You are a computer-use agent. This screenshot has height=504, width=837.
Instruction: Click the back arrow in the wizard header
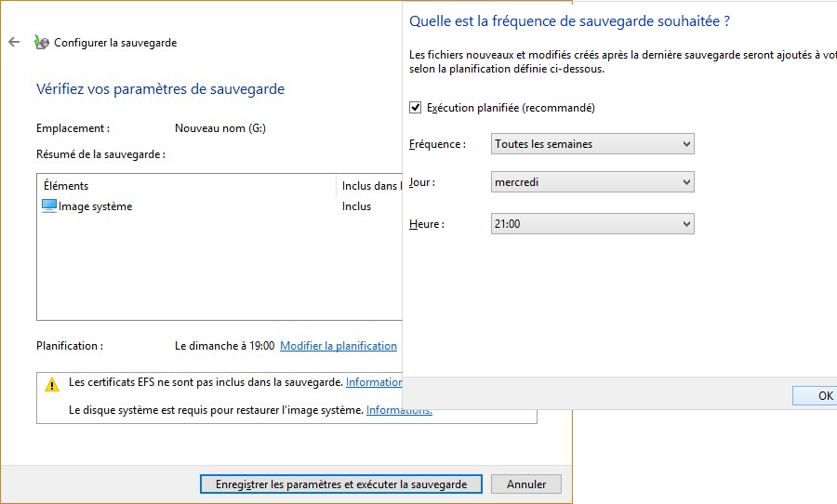[x=14, y=42]
